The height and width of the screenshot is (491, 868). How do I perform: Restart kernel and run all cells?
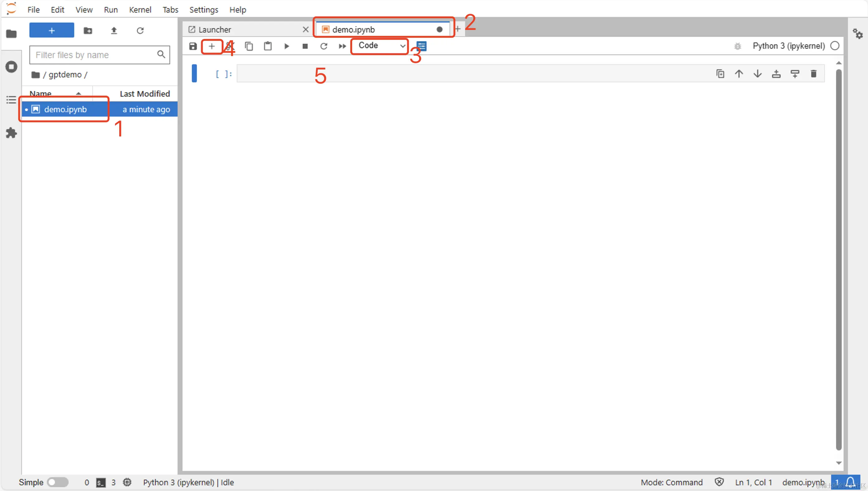pyautogui.click(x=342, y=46)
